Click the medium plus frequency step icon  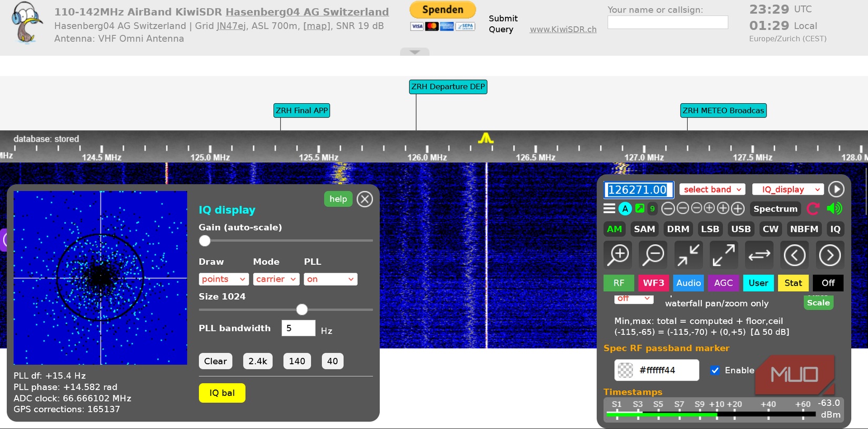pos(723,208)
